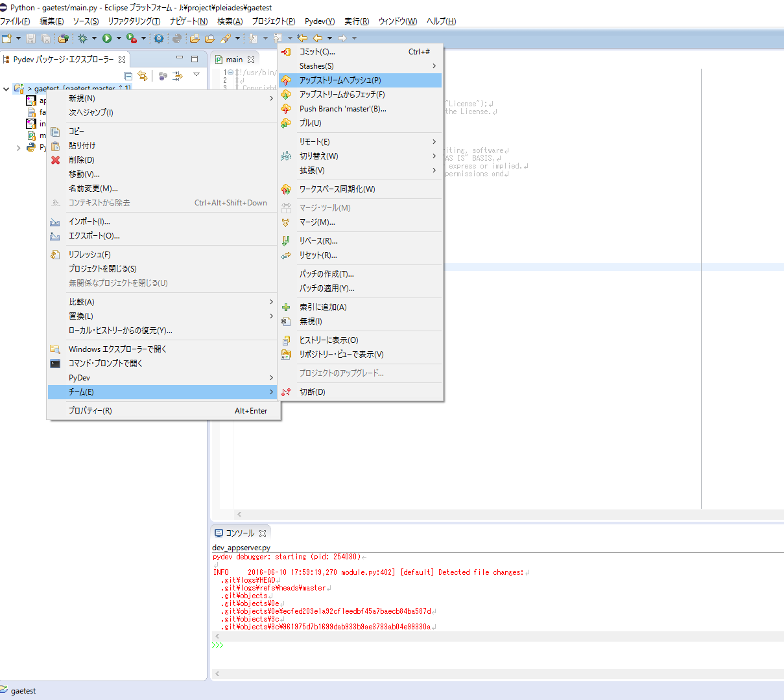Open the Package Explorer view menu triangle
The width and height of the screenshot is (784, 700).
(196, 76)
